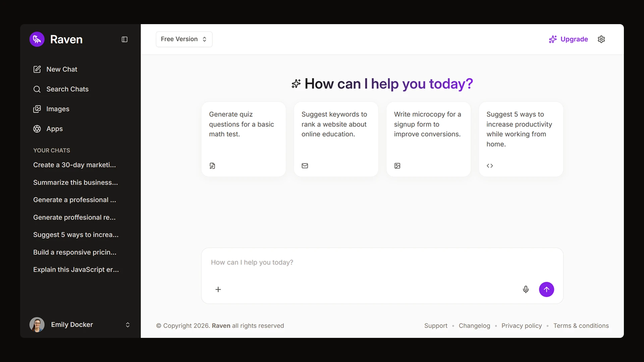Click the Search Chats magnifier icon

point(37,89)
